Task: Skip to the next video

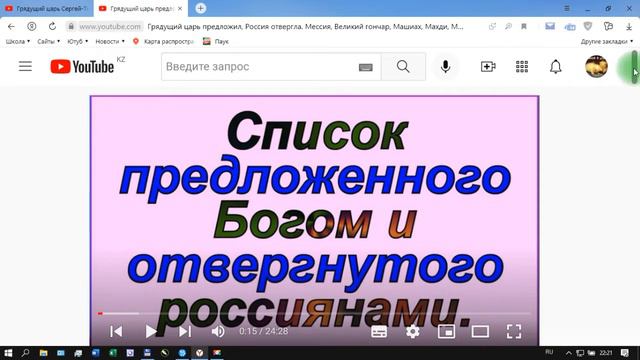Action: click(185, 331)
